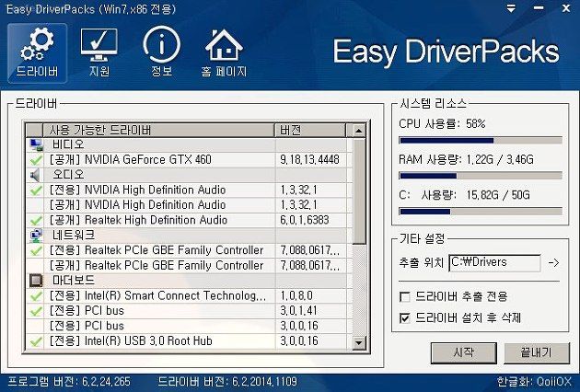Check [공개] Realtek PCIe GBE Family Controller
The height and width of the screenshot is (392, 580).
pos(36,266)
